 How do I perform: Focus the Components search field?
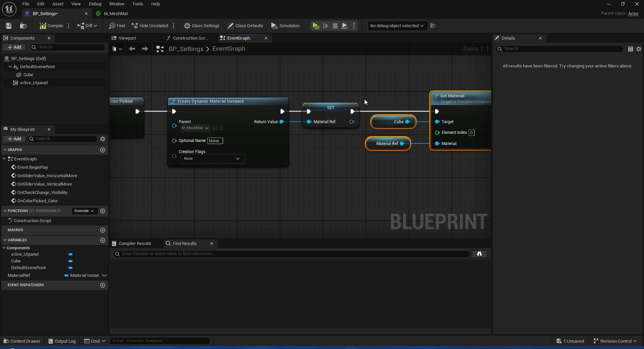(67, 47)
